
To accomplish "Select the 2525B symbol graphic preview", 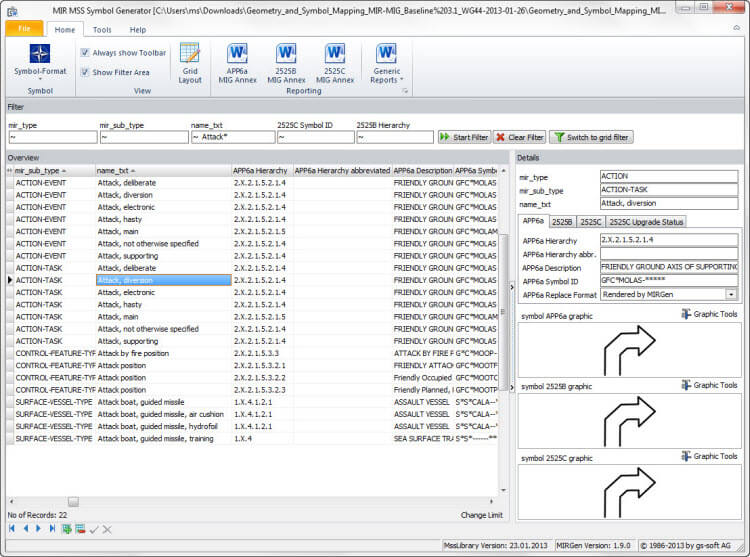I will (629, 421).
